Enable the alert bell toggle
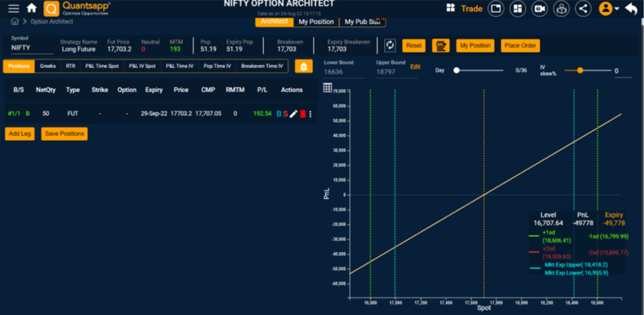Image resolution: width=644 pixels, height=315 pixels. [304, 66]
